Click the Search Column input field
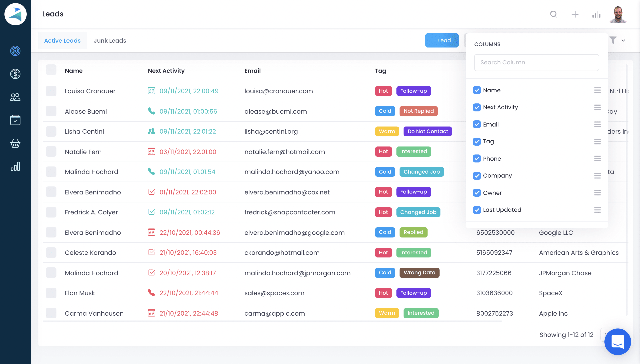640x364 pixels. click(536, 63)
